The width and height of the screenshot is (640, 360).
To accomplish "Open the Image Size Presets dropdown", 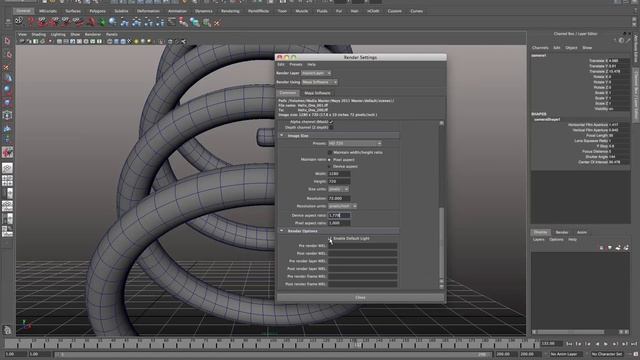I will click(355, 144).
